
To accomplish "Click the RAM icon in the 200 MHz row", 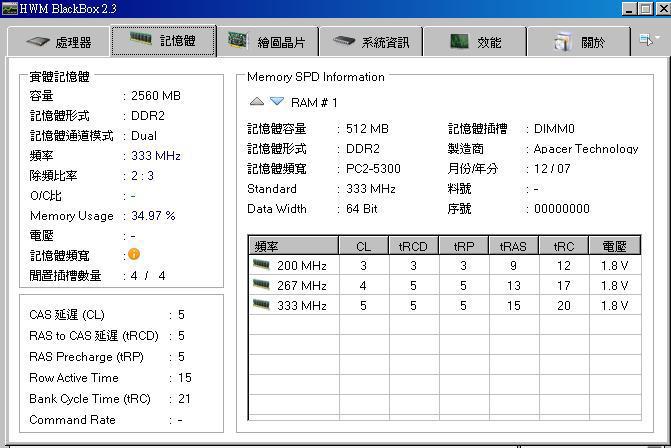I will 261,265.
